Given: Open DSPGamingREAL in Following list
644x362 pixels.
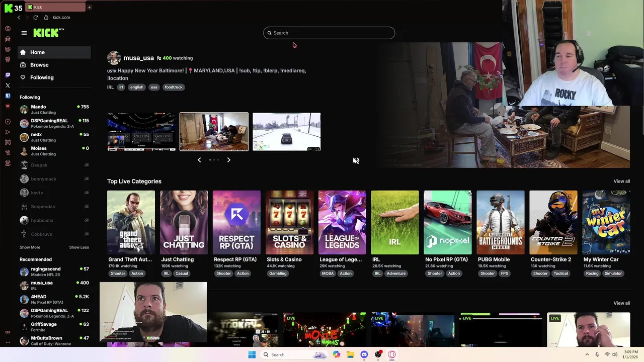Looking at the screenshot, I should [54, 123].
